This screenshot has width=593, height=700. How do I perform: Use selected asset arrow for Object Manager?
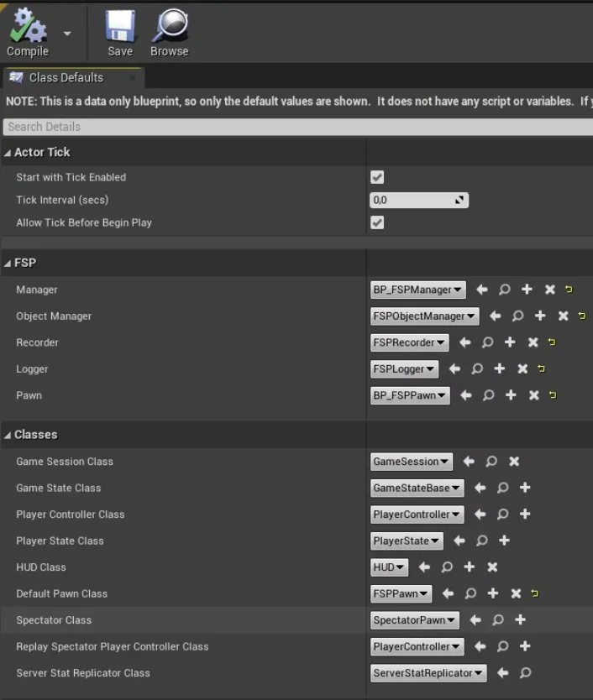[496, 316]
